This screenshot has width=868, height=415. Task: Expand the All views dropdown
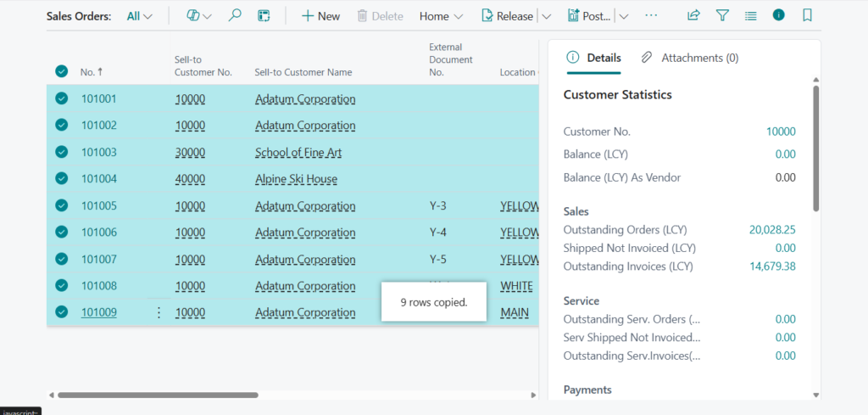click(x=139, y=16)
